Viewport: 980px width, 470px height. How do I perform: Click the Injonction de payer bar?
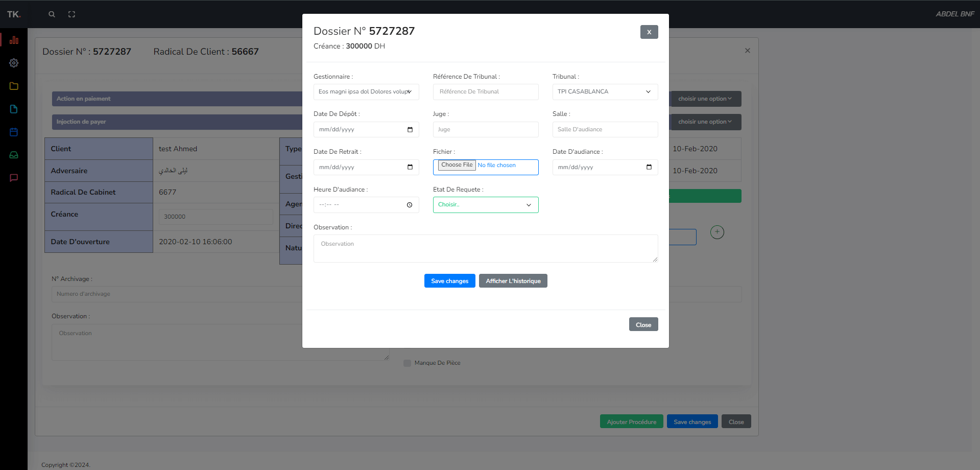pos(177,122)
